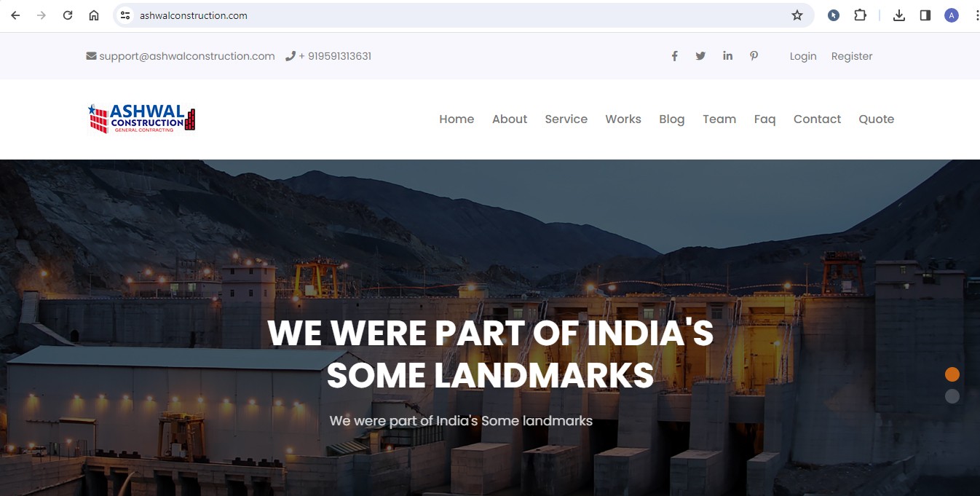
Task: Switch to second slide gray dot
Action: tap(952, 396)
